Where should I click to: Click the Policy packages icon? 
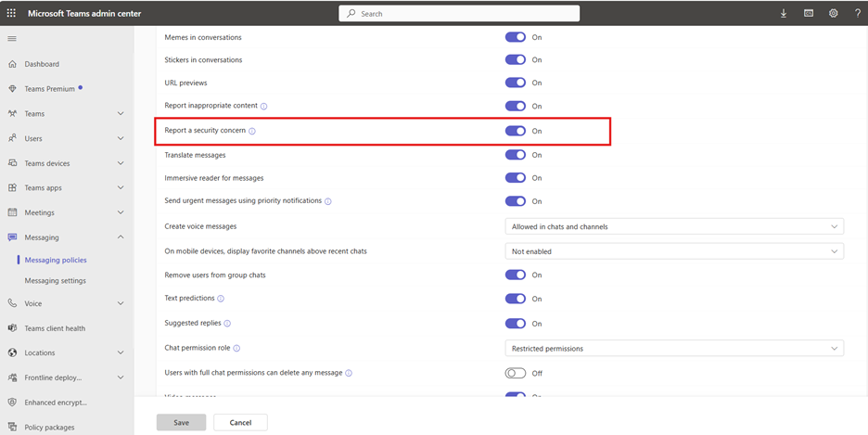[x=12, y=428]
